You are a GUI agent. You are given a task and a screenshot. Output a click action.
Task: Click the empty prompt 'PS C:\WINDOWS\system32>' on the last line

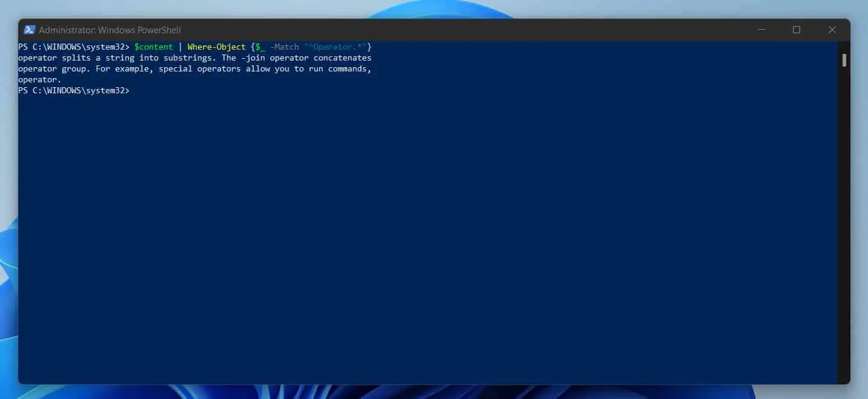click(x=74, y=90)
